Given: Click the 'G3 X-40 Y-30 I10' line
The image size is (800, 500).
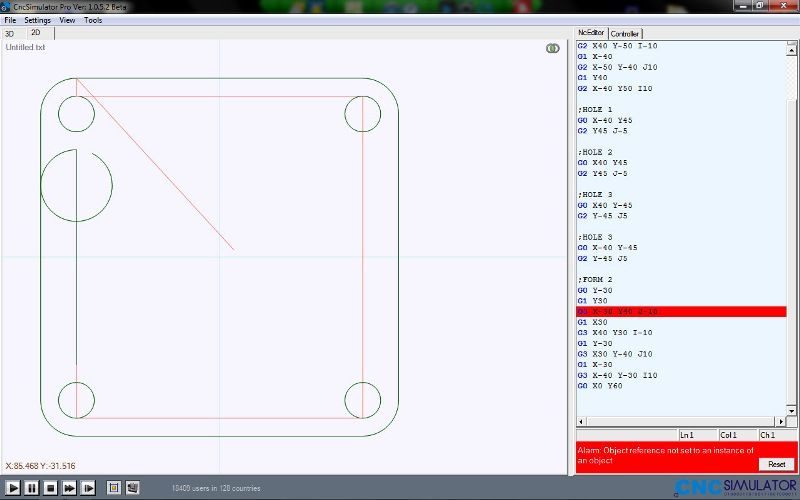Looking at the screenshot, I should tap(617, 376).
